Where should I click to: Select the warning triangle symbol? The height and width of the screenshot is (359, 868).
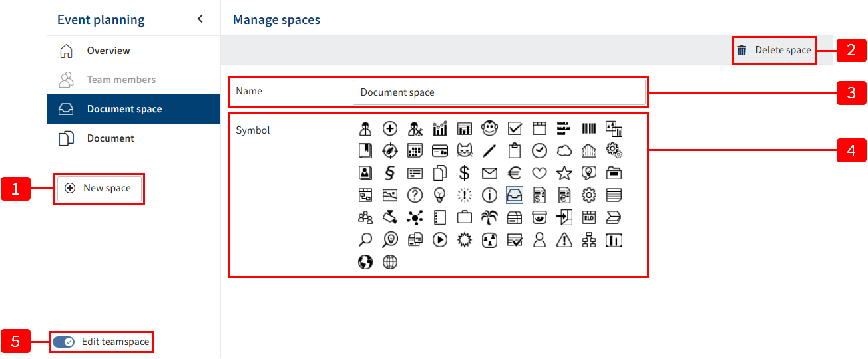click(x=564, y=240)
